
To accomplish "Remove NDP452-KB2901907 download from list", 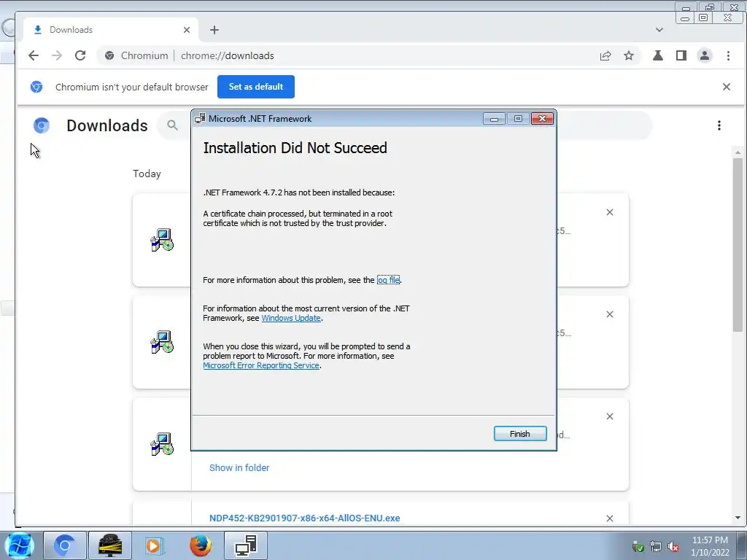I will pyautogui.click(x=610, y=518).
